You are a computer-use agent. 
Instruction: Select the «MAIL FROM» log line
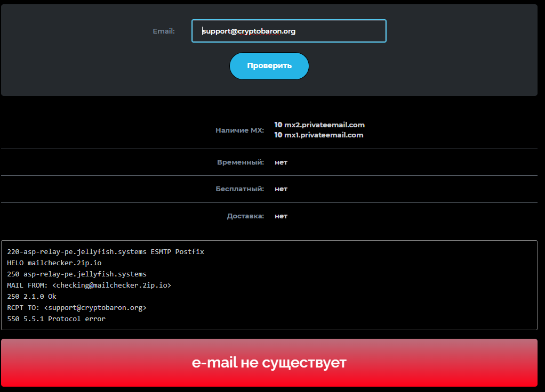(x=89, y=285)
